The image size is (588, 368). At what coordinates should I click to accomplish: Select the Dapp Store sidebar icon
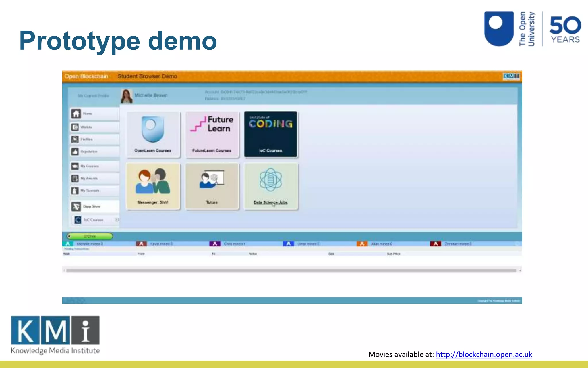[76, 206]
